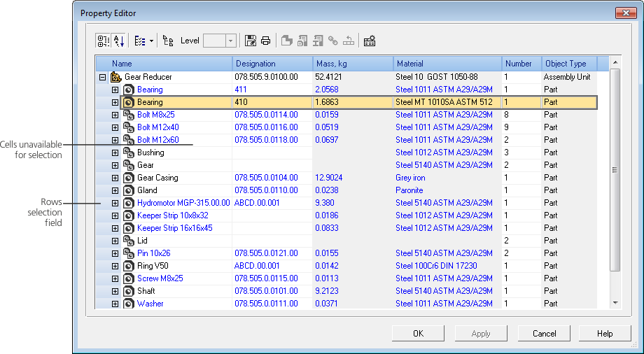Screen dimensions: 644x354
Task: Collapse the Gear Reducer tree node
Action: coord(103,77)
